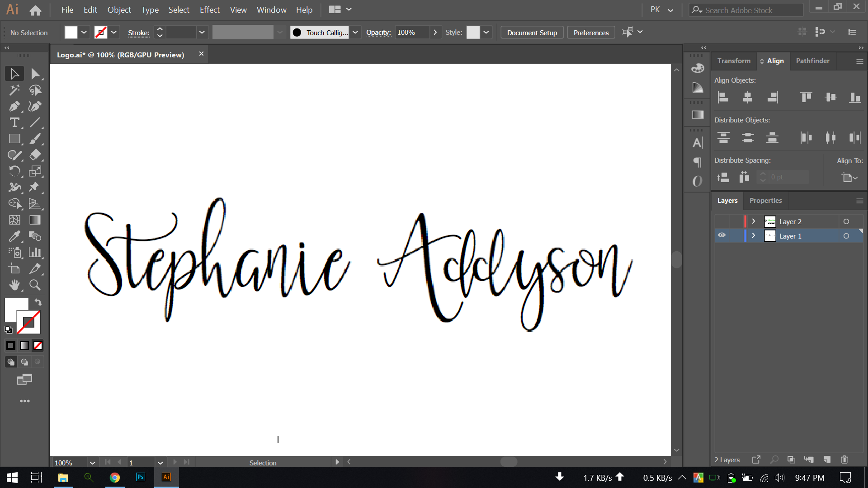The width and height of the screenshot is (868, 488).
Task: Expand Layer 1 contents
Action: click(754, 236)
